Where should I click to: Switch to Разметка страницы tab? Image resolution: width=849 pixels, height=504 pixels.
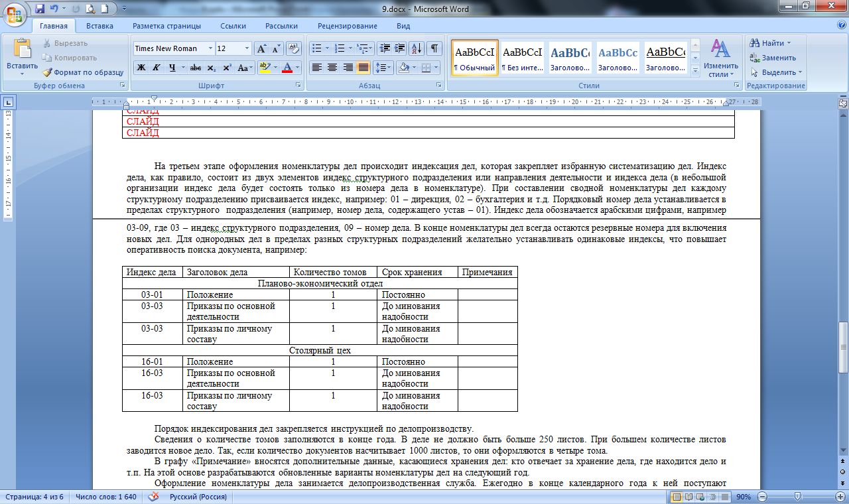click(166, 26)
